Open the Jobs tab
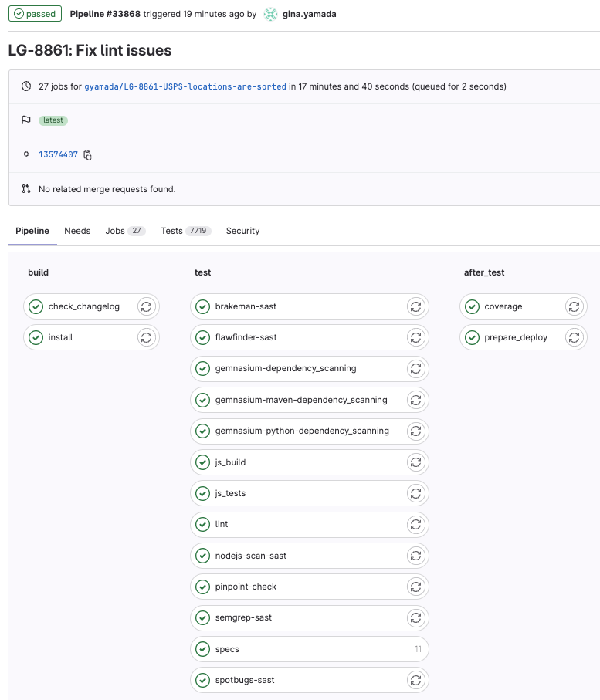The width and height of the screenshot is (600, 700). pyautogui.click(x=124, y=231)
